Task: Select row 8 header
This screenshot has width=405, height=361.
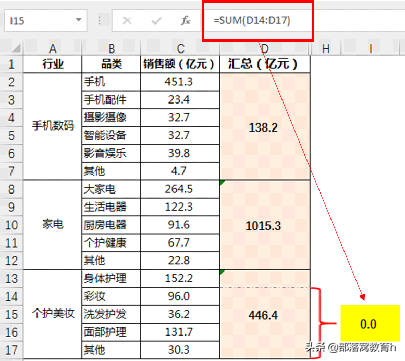Action: (11, 189)
